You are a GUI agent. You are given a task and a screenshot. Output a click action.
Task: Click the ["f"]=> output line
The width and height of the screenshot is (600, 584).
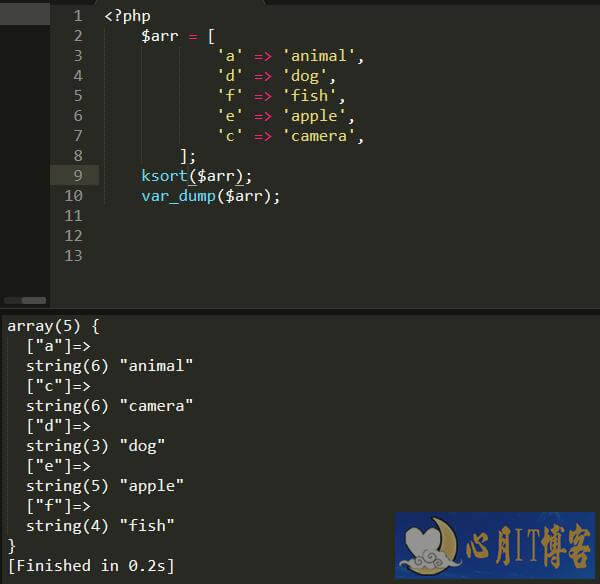pyautogui.click(x=58, y=506)
